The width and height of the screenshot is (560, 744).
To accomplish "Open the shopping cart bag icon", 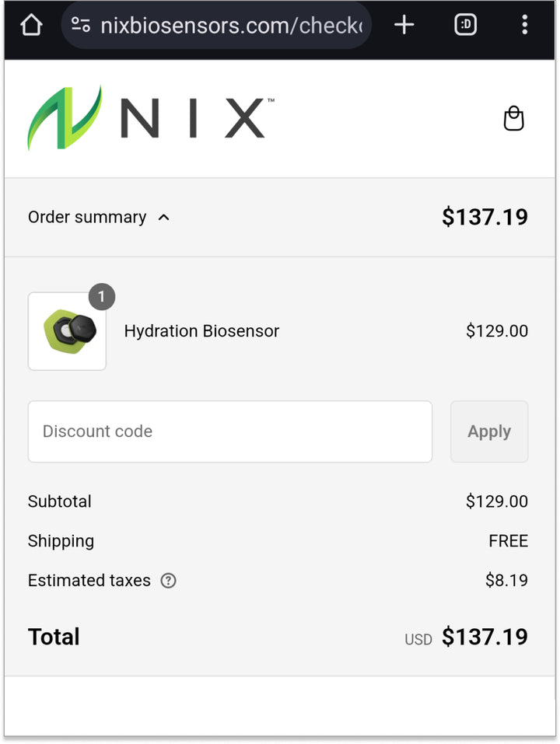I will tap(514, 119).
